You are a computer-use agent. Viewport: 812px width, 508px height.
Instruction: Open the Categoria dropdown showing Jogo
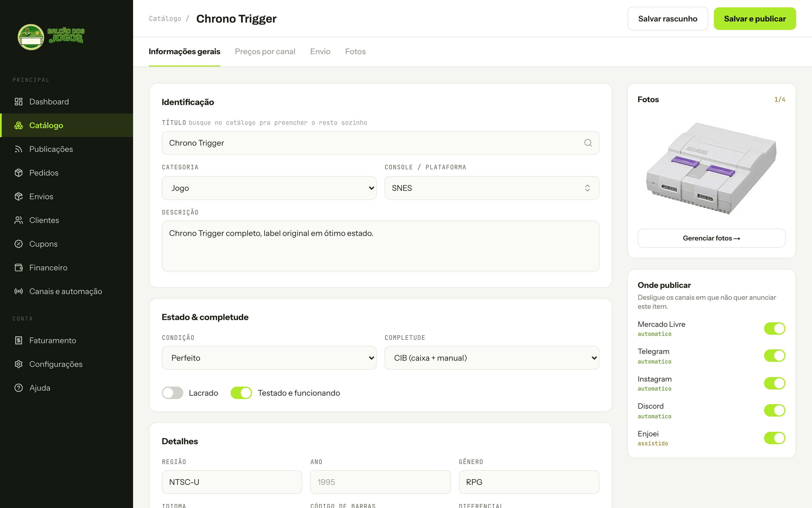pos(269,188)
